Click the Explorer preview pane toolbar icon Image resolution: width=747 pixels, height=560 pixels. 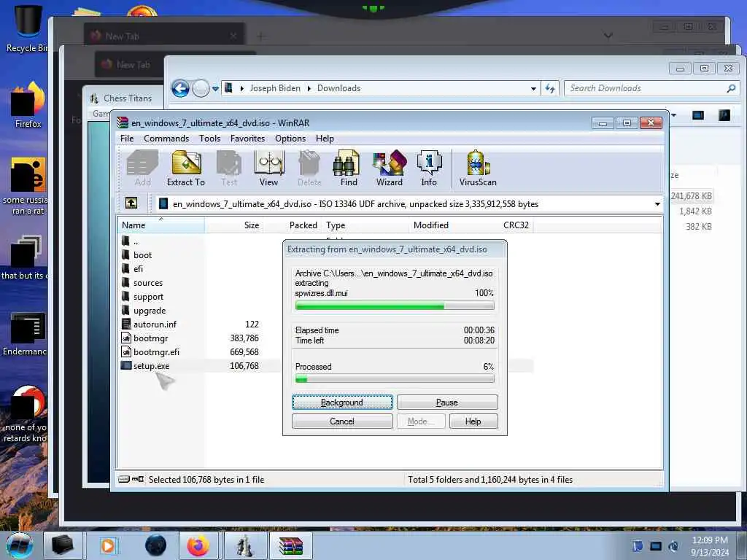(698, 115)
